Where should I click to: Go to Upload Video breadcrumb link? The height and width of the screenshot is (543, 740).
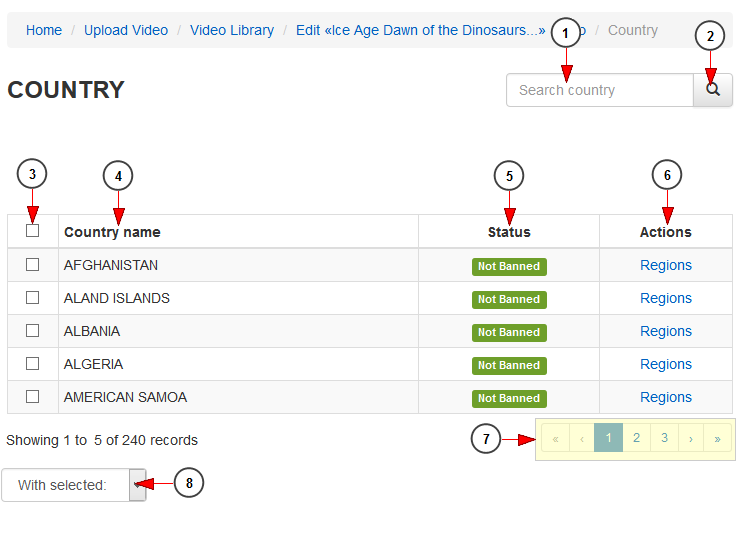(126, 30)
